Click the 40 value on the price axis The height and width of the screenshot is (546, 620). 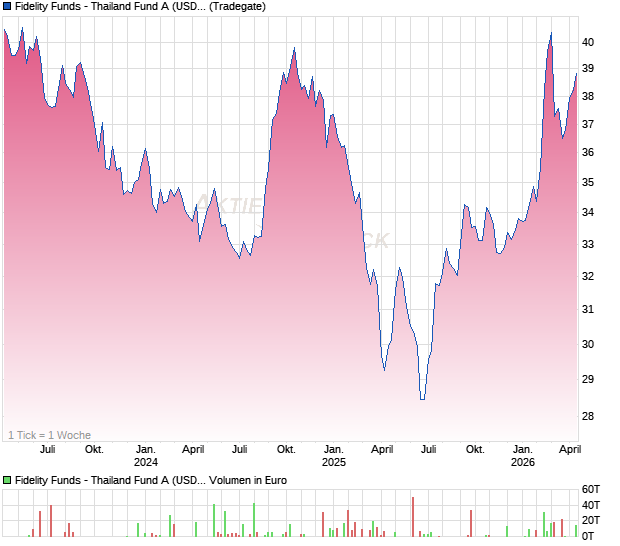pyautogui.click(x=588, y=42)
